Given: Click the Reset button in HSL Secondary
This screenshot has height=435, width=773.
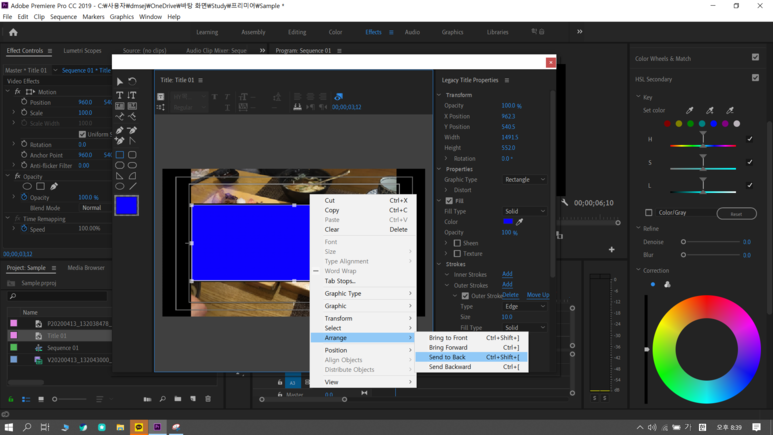Looking at the screenshot, I should pyautogui.click(x=736, y=214).
